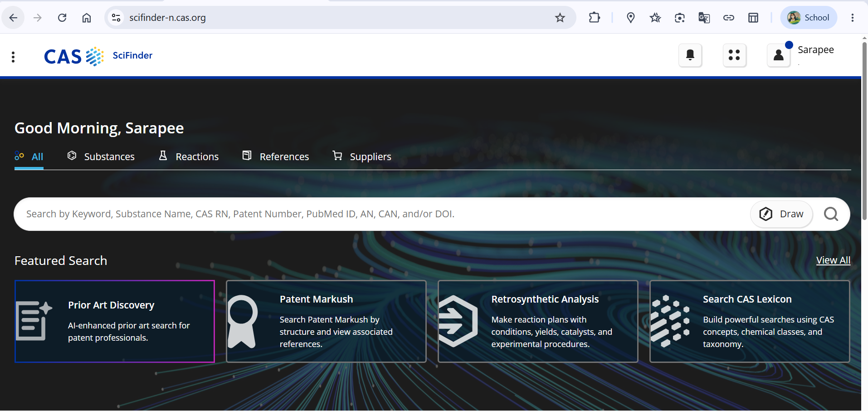This screenshot has height=411, width=868.
Task: Open the Google Translate extension icon
Action: point(704,18)
